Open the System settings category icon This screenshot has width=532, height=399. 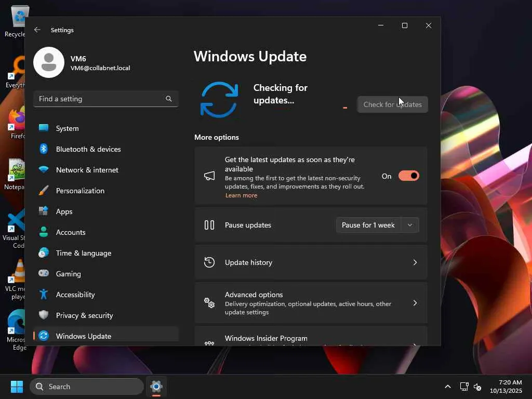[x=44, y=128]
